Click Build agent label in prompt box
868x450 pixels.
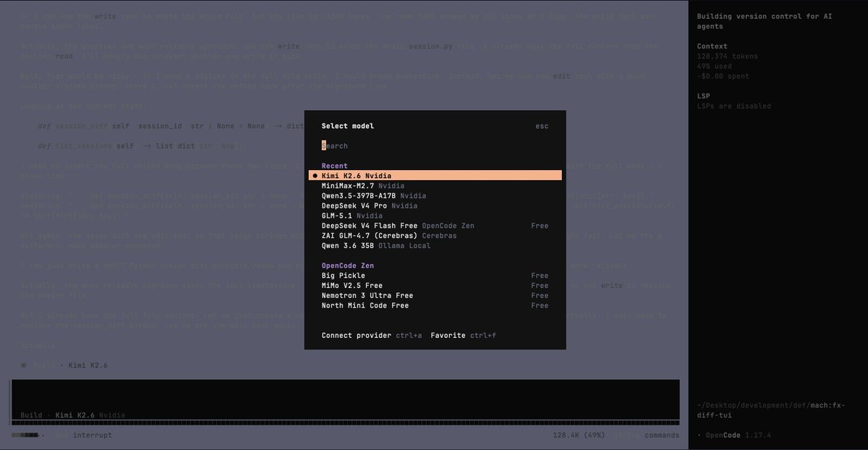tap(31, 415)
